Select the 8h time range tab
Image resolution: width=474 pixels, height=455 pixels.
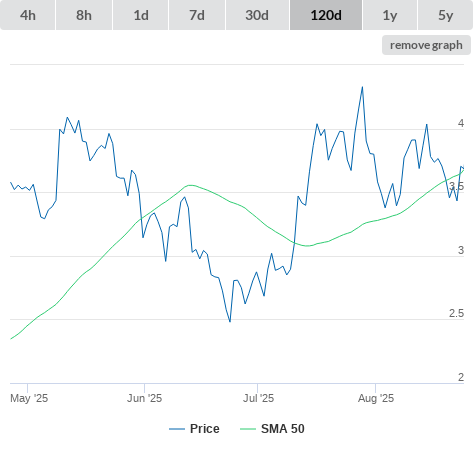point(84,15)
